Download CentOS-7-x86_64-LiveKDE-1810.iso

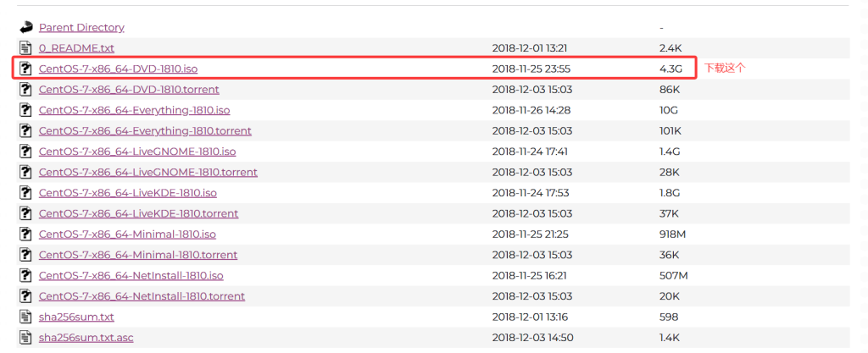(x=128, y=193)
